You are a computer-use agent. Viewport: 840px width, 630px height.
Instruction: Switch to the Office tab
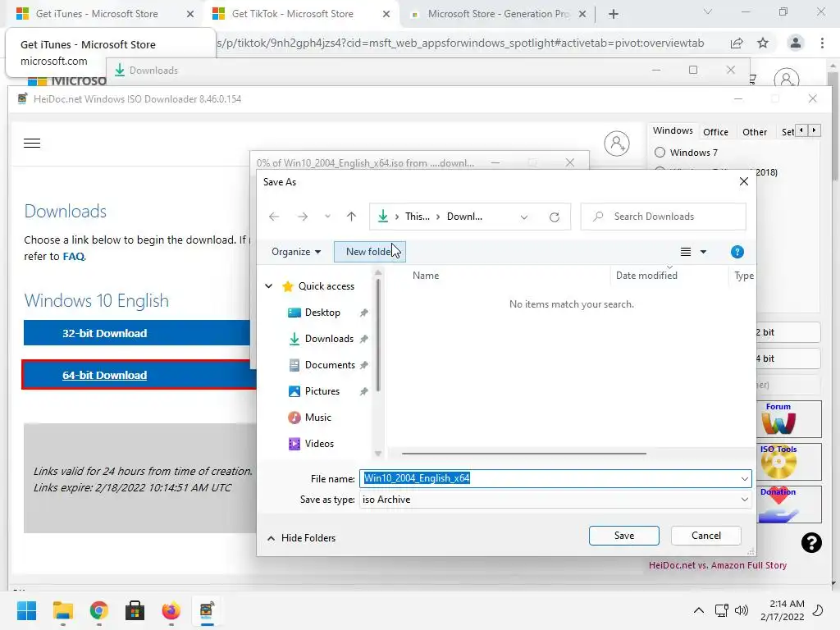(x=715, y=132)
